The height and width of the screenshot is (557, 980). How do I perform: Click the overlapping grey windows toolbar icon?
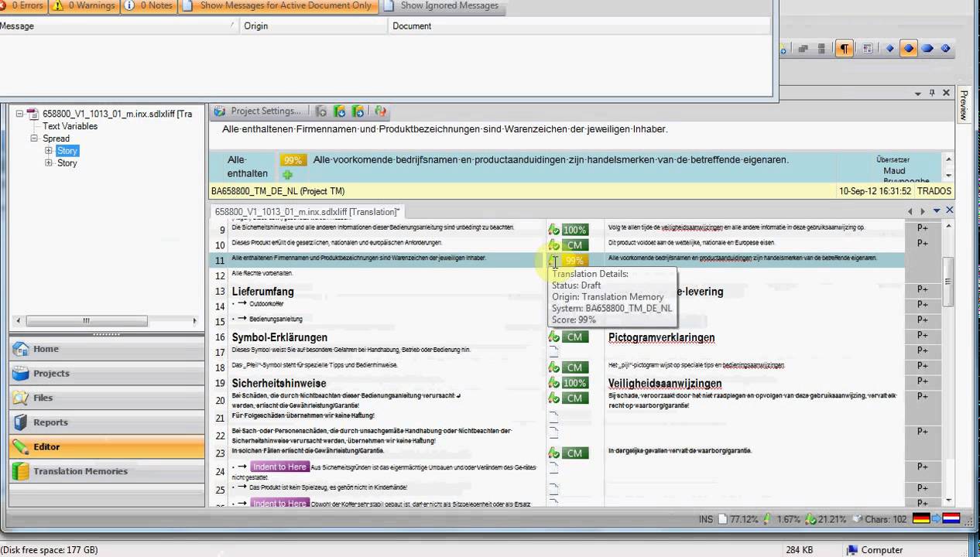[803, 49]
